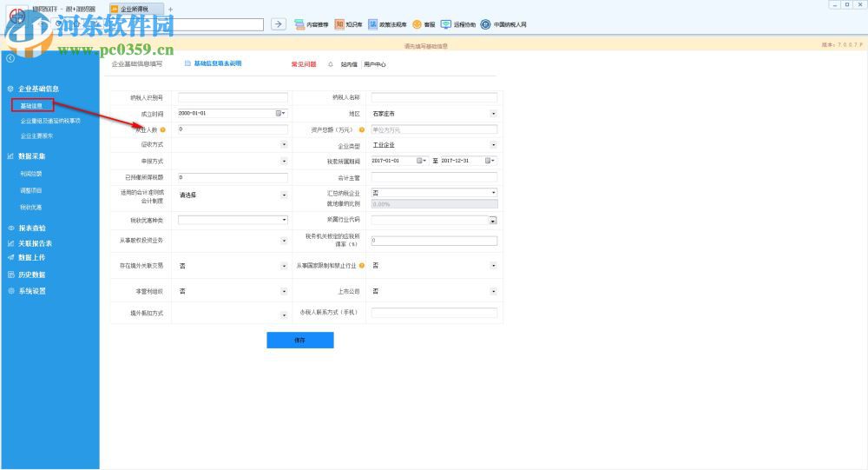The width and height of the screenshot is (868, 470).
Task: Open the 地区 dropdown showing 石家庄市
Action: tap(434, 114)
